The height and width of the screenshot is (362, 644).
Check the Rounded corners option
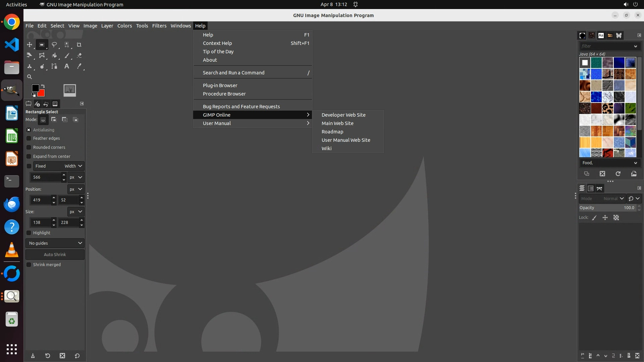coord(29,147)
